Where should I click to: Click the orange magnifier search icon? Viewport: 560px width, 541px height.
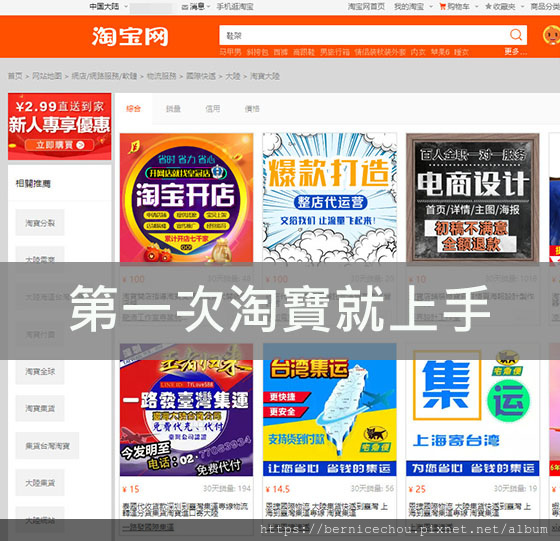516,35
